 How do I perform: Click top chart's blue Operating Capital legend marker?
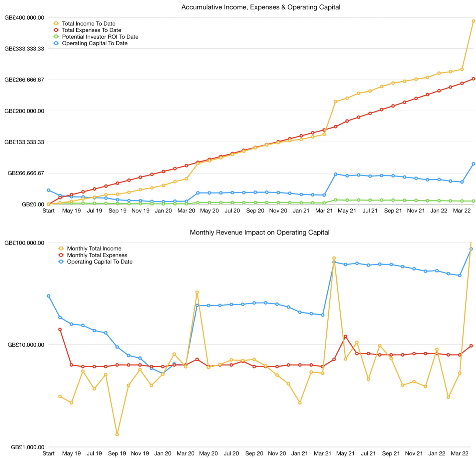56,43
